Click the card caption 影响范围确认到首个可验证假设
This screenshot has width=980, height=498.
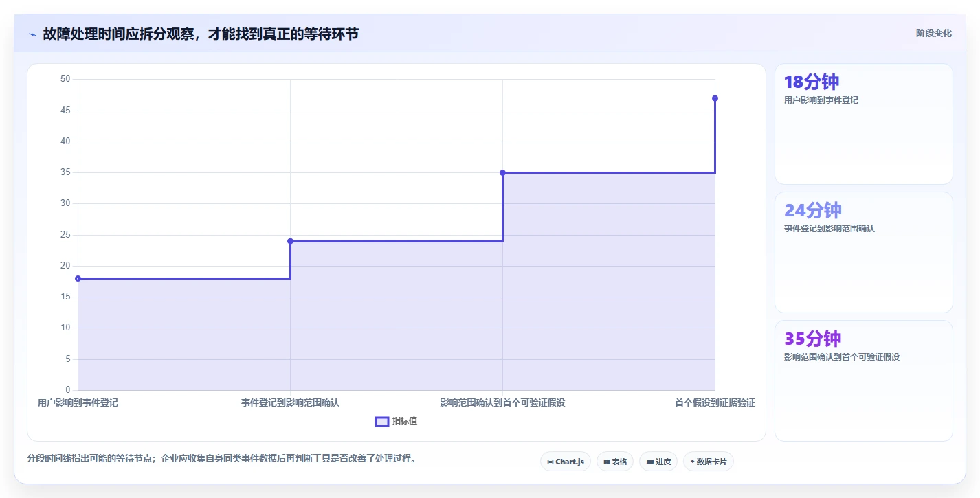coord(842,357)
